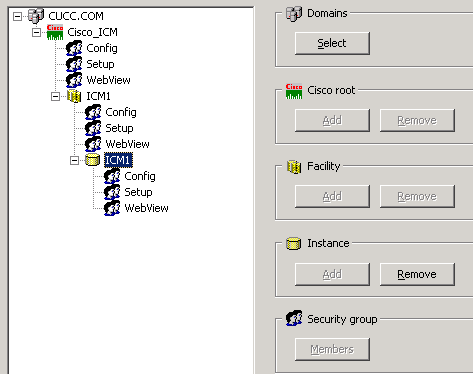473x374 pixels.
Task: Select CUCC.COM label in tree
Action: (76, 16)
